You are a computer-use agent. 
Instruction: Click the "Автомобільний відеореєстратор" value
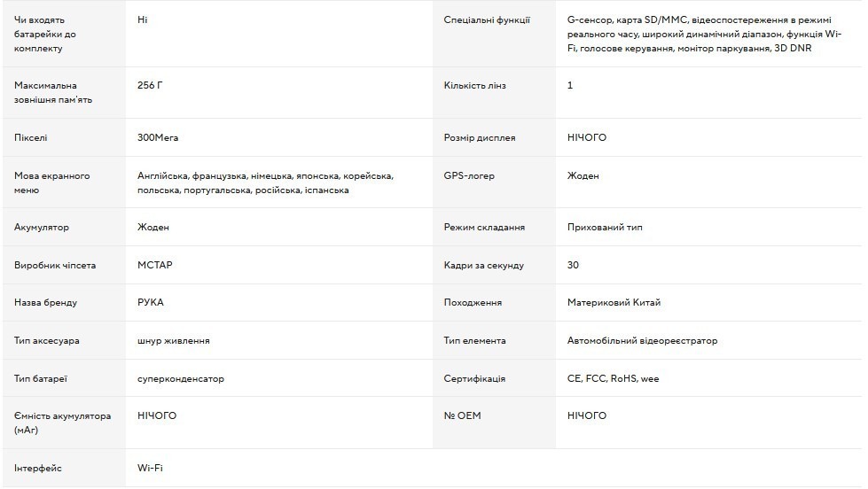coord(642,340)
